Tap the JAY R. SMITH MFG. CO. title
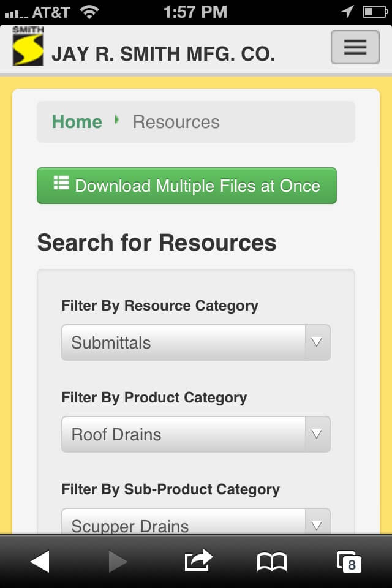 163,54
